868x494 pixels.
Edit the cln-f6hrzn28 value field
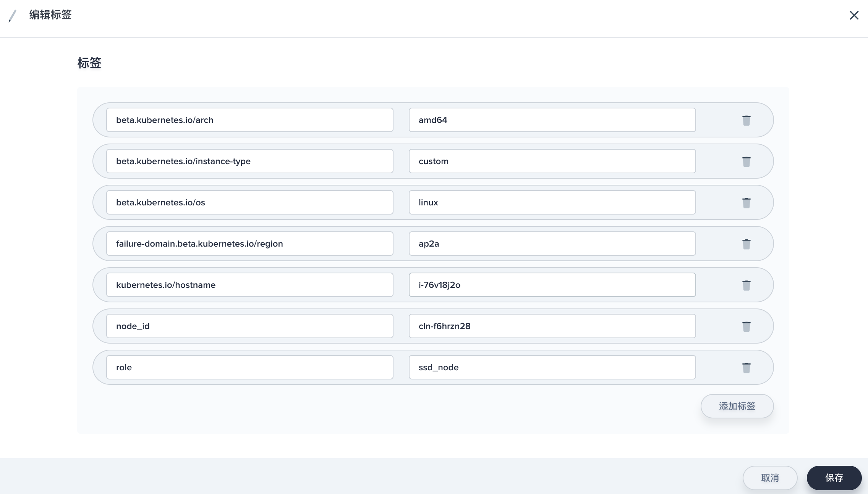tap(552, 326)
